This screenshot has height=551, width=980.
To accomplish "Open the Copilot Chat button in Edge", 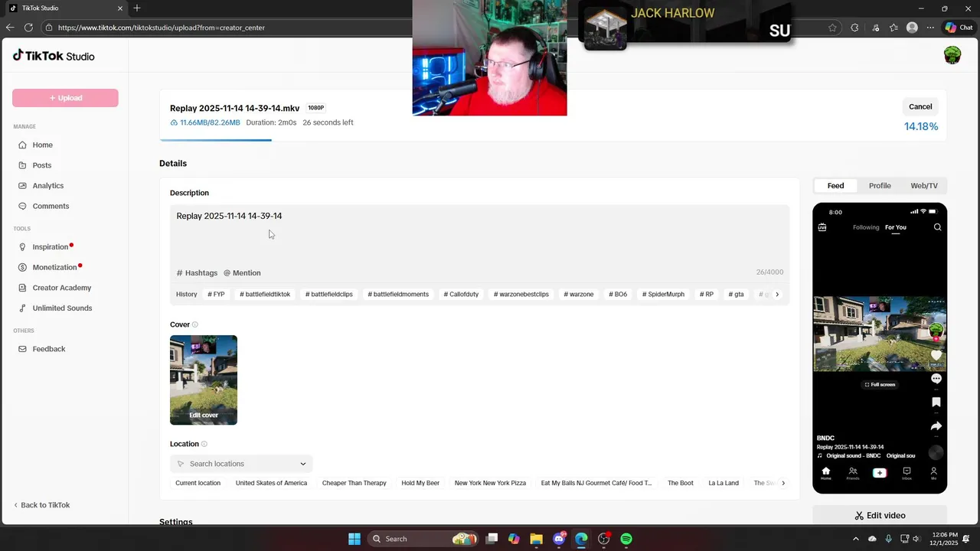I will pos(959,28).
